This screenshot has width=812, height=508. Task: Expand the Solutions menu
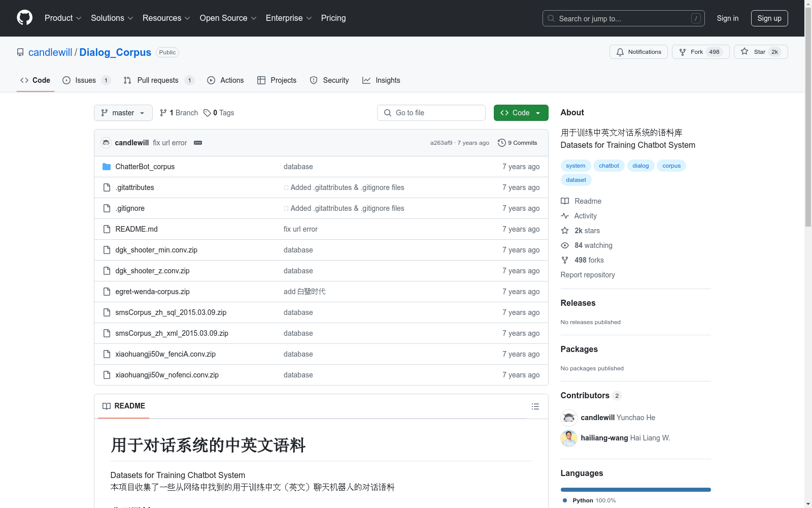[x=112, y=18]
